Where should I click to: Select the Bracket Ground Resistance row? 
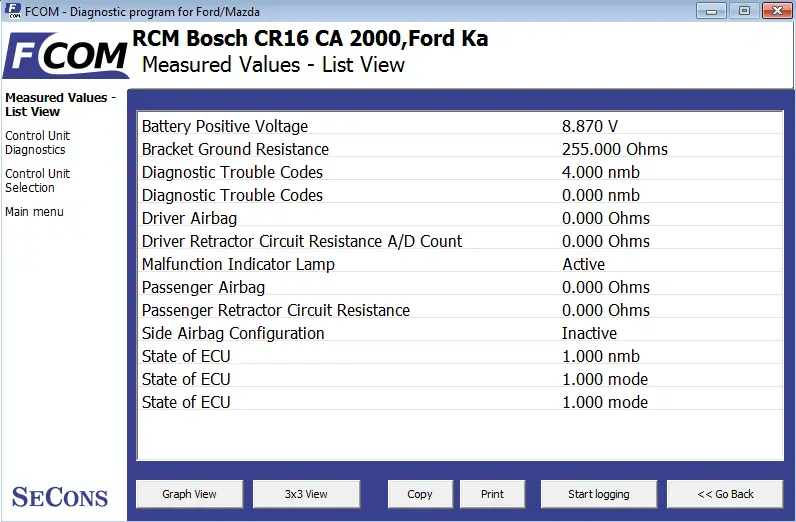coord(460,149)
